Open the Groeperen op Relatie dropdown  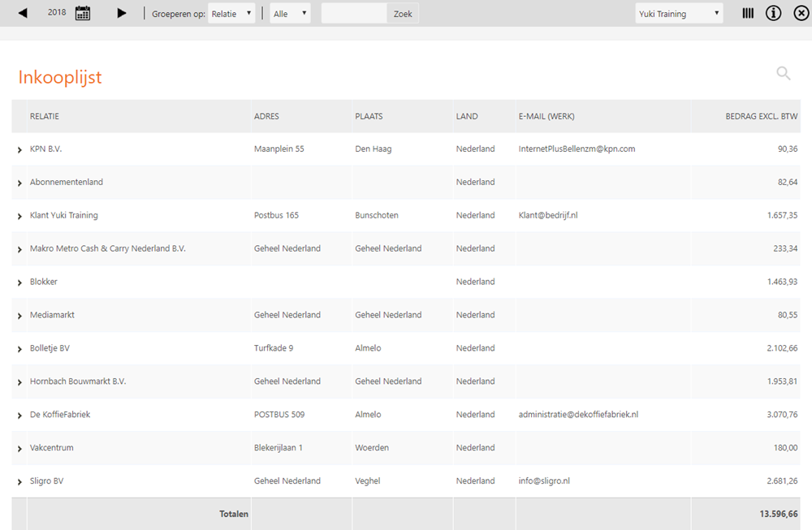[x=231, y=14]
